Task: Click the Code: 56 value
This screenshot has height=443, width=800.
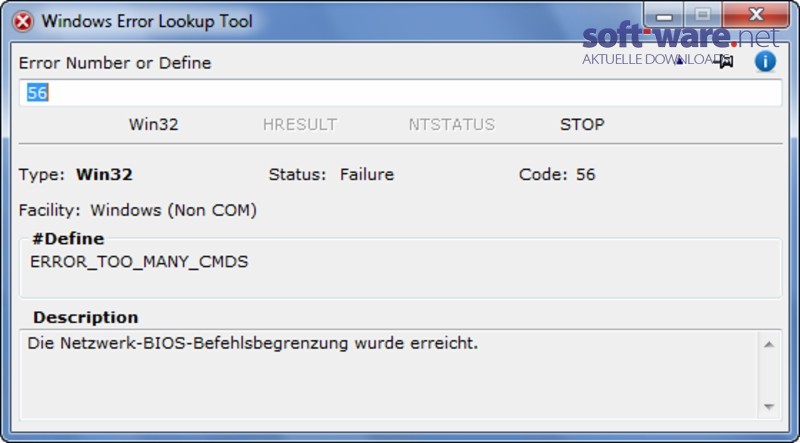Action: (x=586, y=175)
